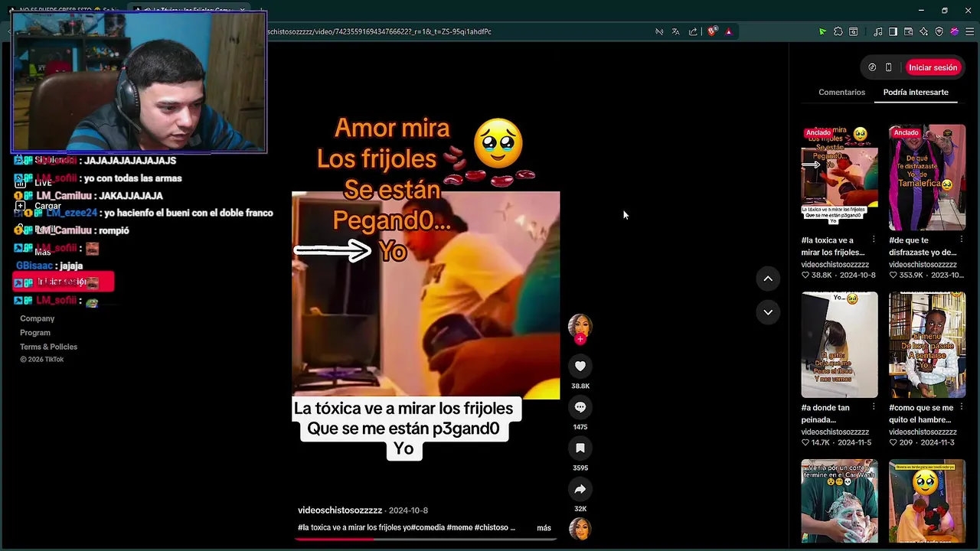Like the frijoles video with heart icon
980x551 pixels.
[580, 367]
